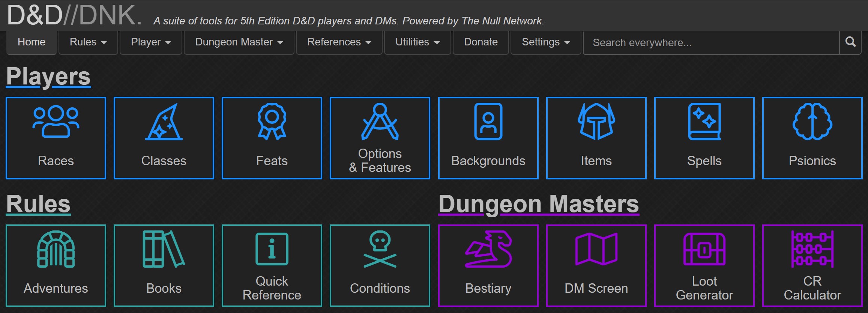Open Spells via spellbook icon
Viewport: 868px width, 313px height.
click(704, 121)
